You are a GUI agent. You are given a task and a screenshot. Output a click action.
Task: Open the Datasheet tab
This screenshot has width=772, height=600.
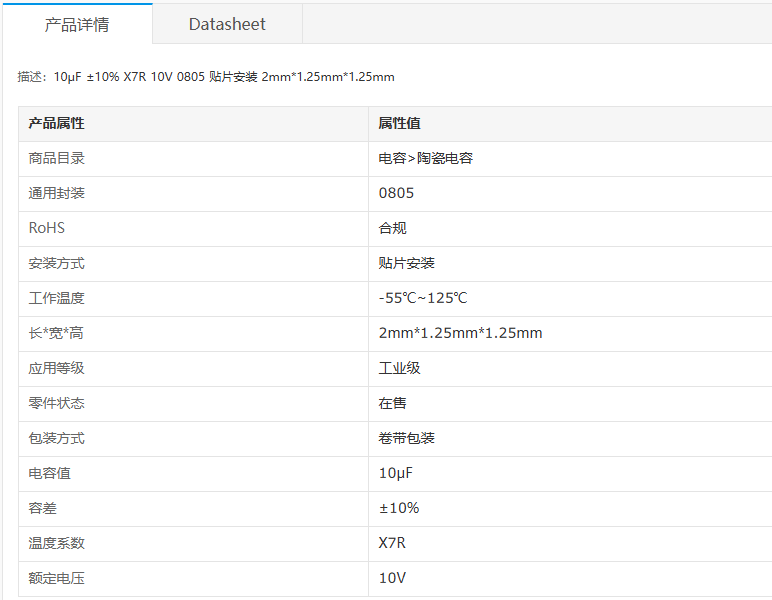(227, 24)
